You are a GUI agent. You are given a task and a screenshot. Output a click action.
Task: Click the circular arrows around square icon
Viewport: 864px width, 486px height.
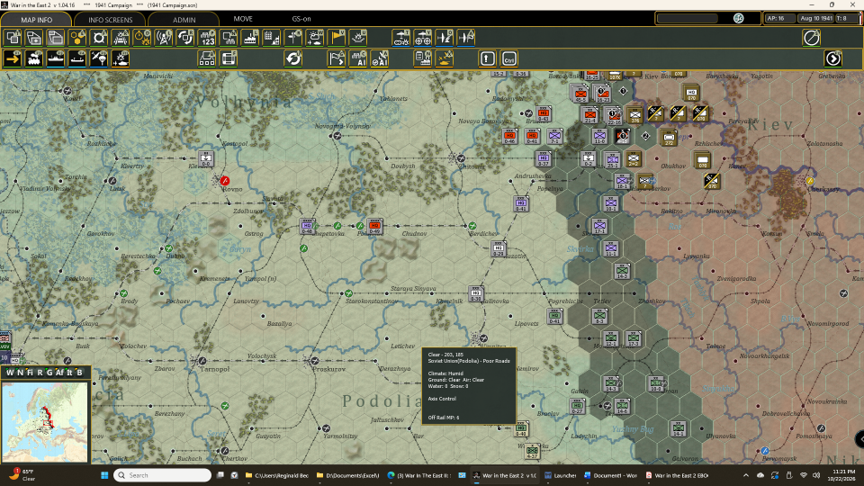point(186,38)
